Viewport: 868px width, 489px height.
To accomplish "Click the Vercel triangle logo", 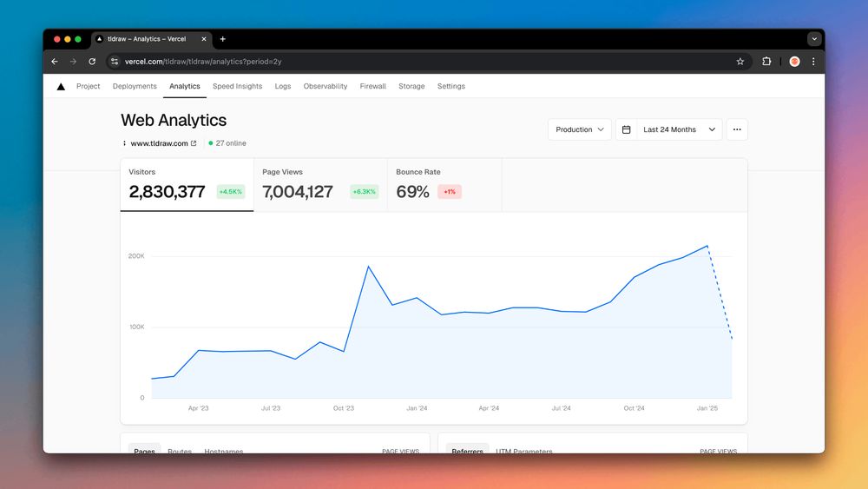I will click(61, 86).
